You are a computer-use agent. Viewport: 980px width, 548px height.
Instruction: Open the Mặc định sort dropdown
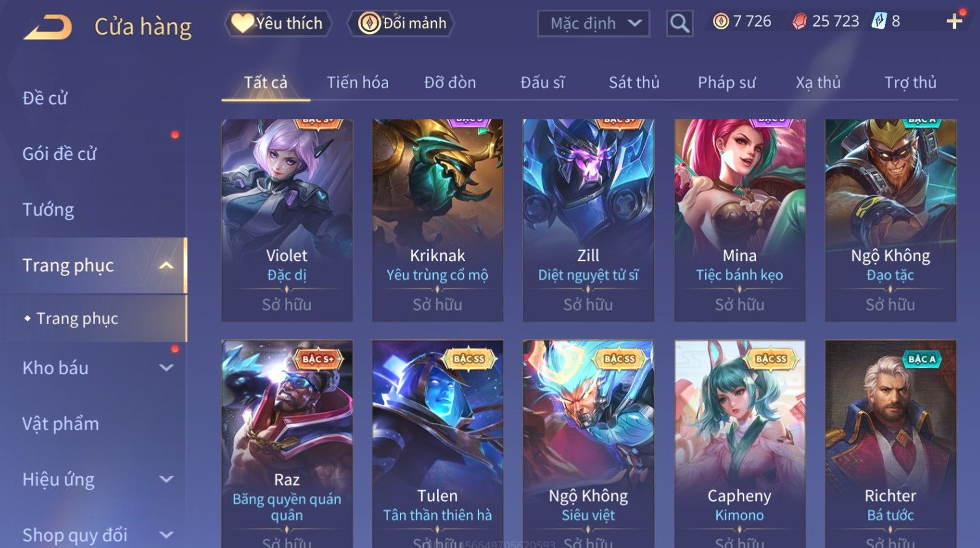593,23
